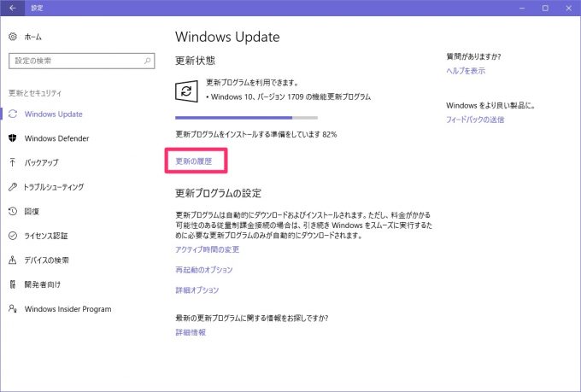Click 質問がありますか? text

pyautogui.click(x=473, y=56)
